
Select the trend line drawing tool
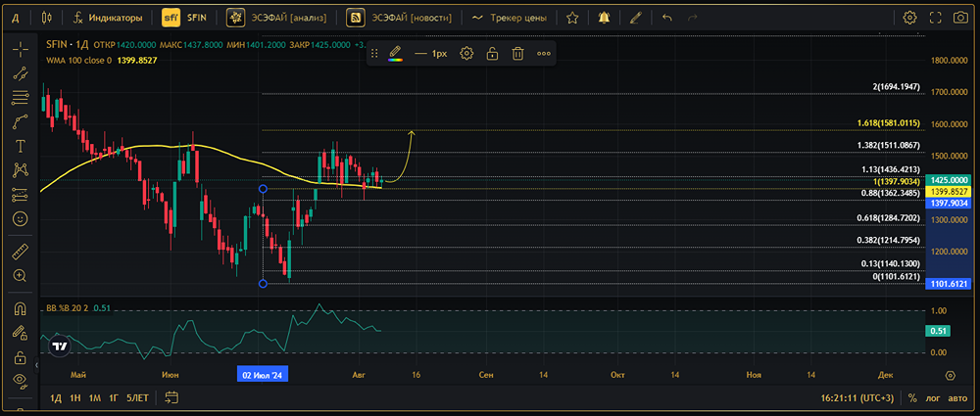coord(20,73)
